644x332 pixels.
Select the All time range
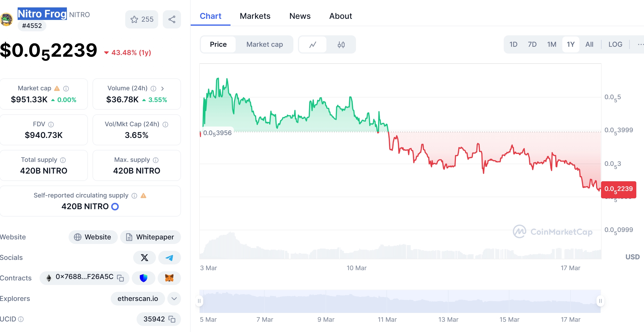coord(589,44)
